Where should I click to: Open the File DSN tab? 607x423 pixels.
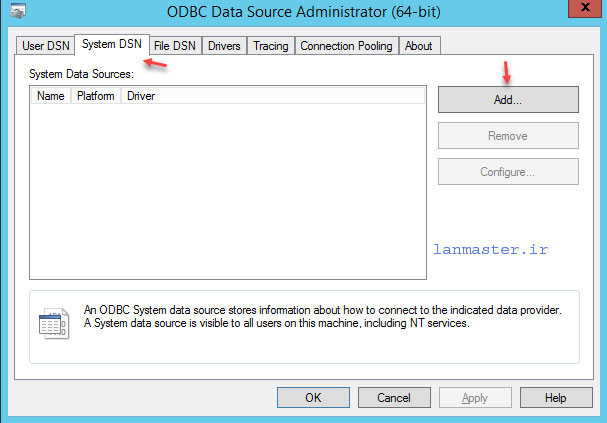point(175,46)
